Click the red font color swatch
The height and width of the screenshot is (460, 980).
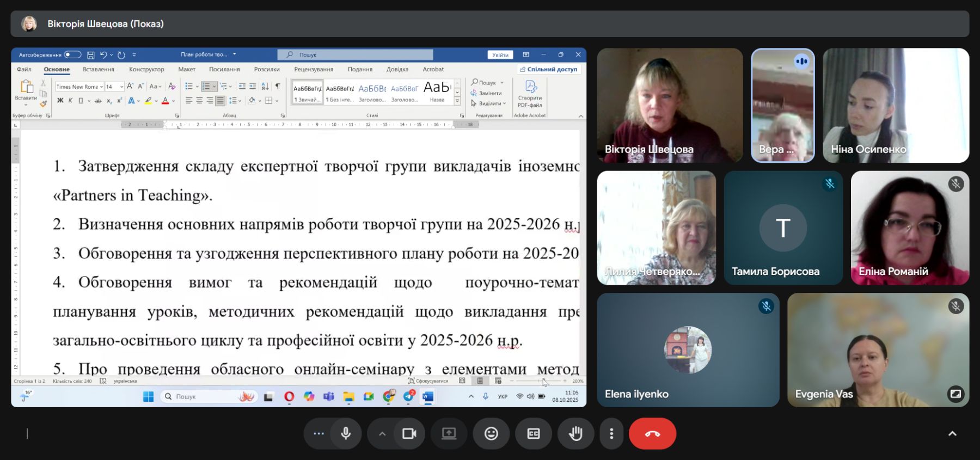165,101
